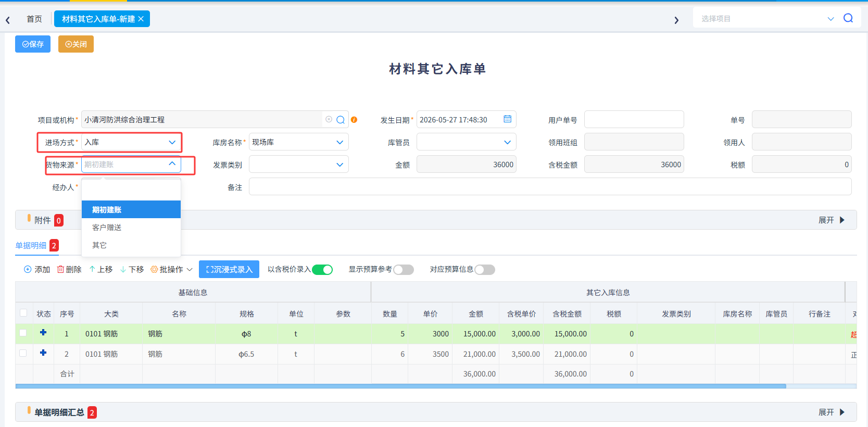
Task: Open the 库房名称 dropdown
Action: pos(299,142)
